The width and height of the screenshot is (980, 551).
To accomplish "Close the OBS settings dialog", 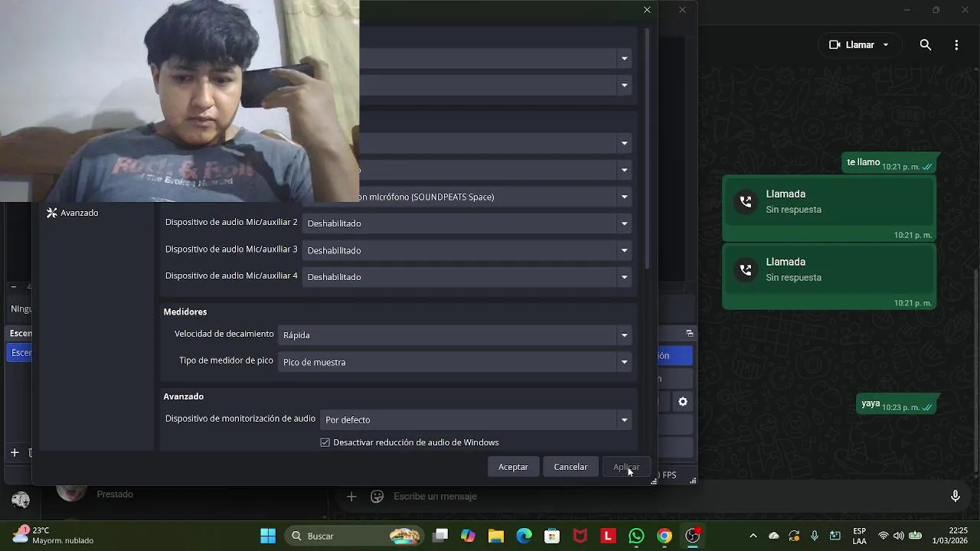I will [647, 10].
